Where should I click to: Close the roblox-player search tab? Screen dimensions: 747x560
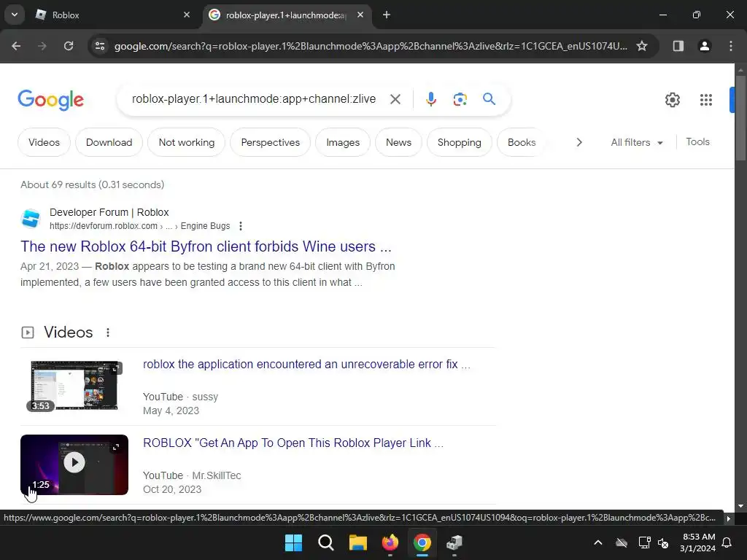[360, 15]
